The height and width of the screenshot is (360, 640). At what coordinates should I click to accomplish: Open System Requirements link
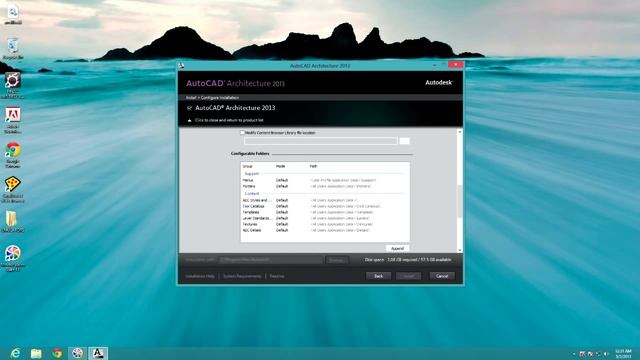(242, 276)
